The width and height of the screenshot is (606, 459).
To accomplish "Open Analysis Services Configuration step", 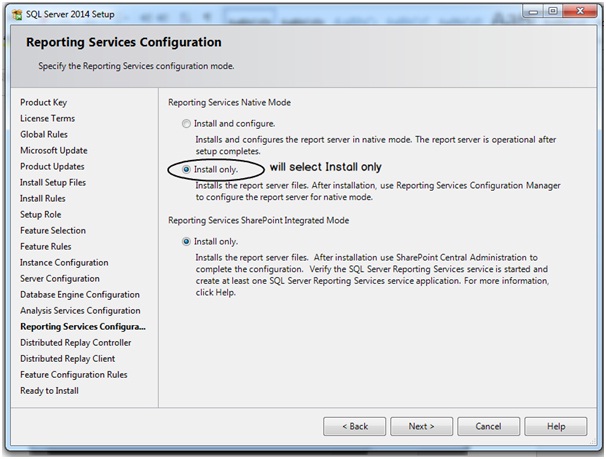I will click(80, 311).
